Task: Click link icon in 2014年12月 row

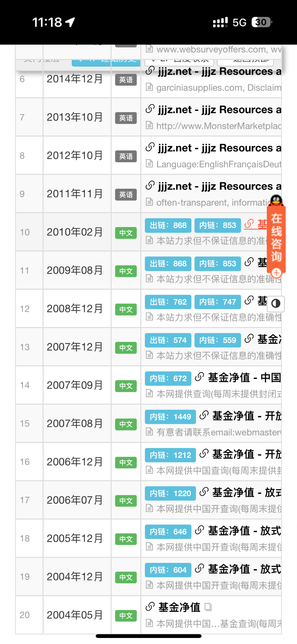Action: tap(150, 71)
